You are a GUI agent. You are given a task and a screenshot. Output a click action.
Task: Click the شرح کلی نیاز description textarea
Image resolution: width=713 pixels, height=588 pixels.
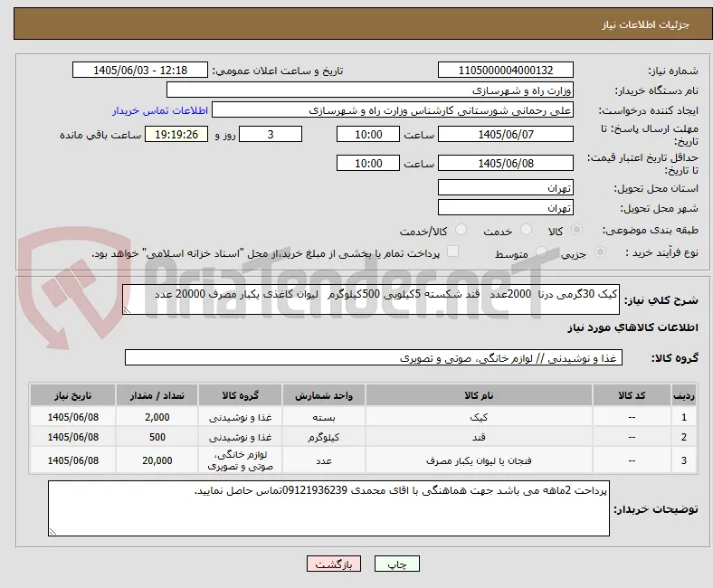tap(371, 299)
